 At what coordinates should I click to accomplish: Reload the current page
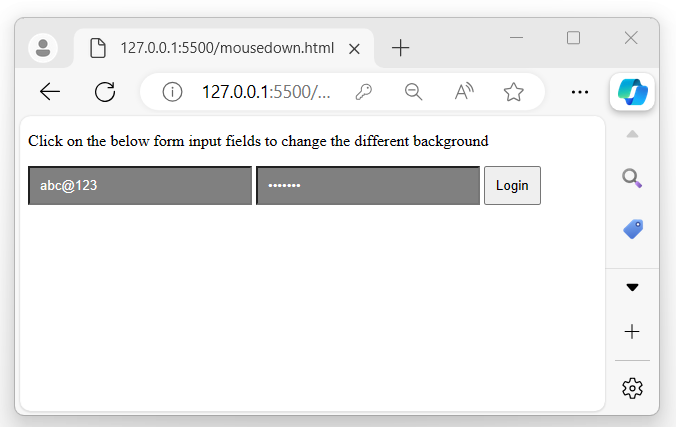pyautogui.click(x=105, y=92)
